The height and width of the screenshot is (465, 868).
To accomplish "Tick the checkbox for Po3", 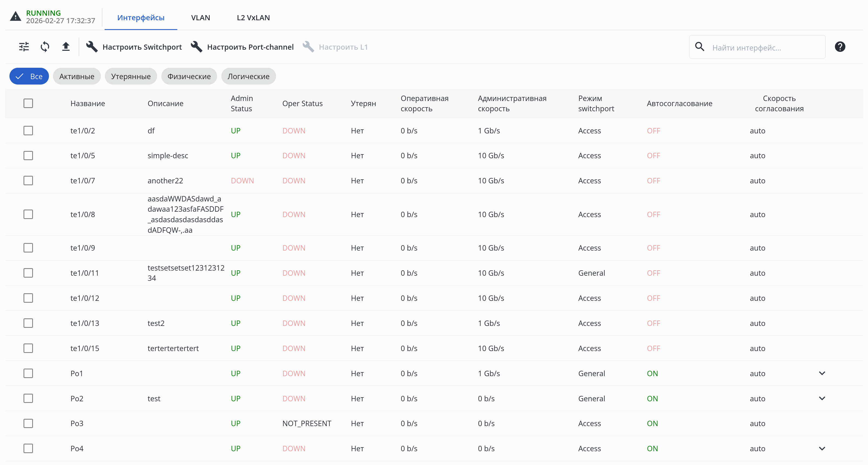I will (x=28, y=423).
